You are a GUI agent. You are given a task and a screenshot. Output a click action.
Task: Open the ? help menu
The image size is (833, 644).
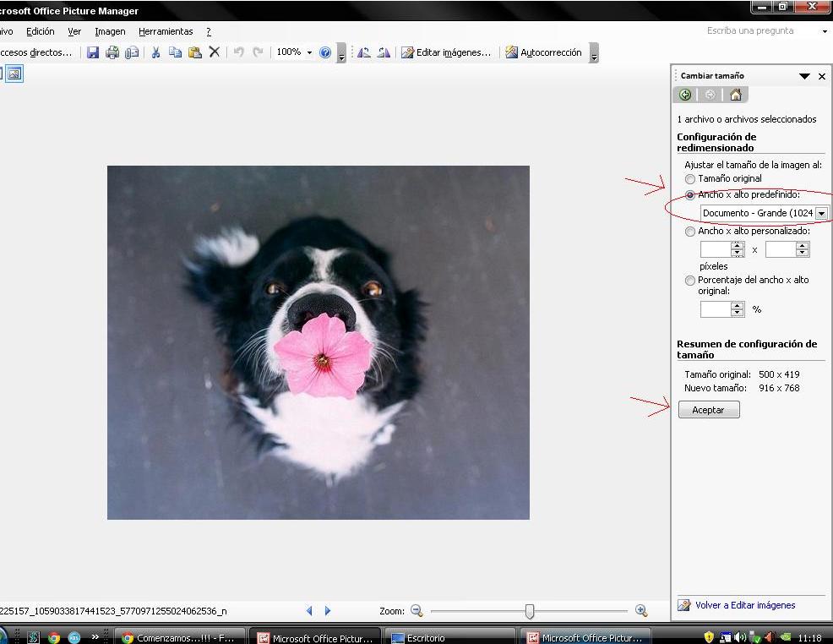click(x=209, y=31)
